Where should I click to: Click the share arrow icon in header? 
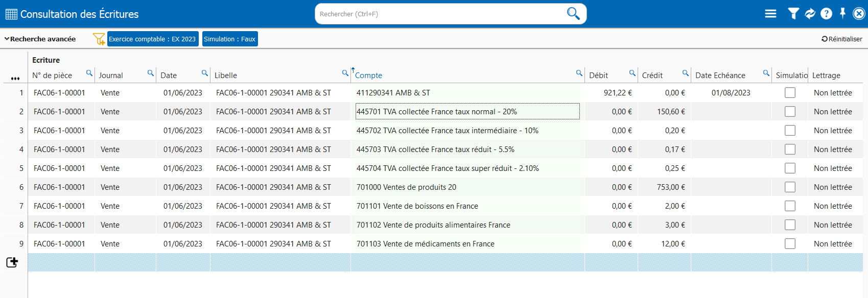(x=810, y=14)
